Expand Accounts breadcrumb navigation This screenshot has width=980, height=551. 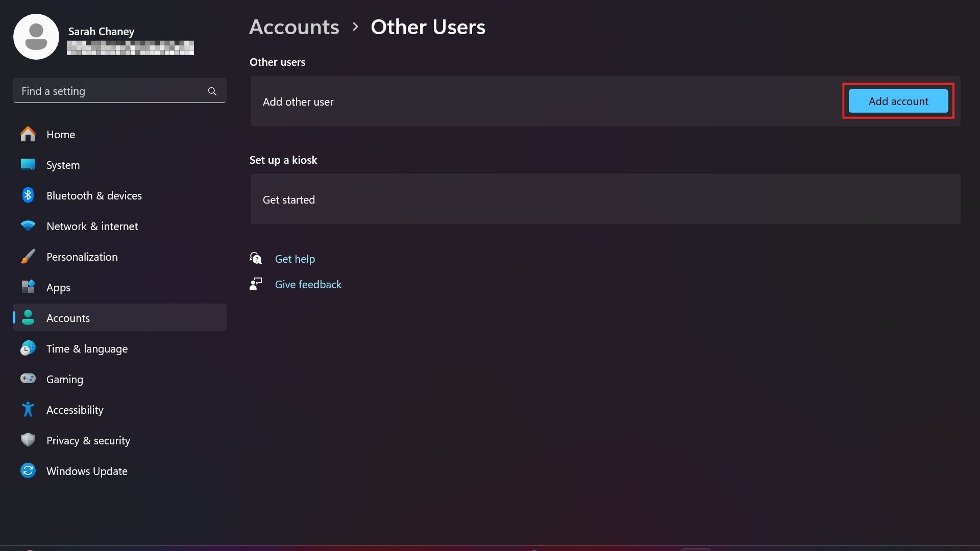pyautogui.click(x=294, y=25)
